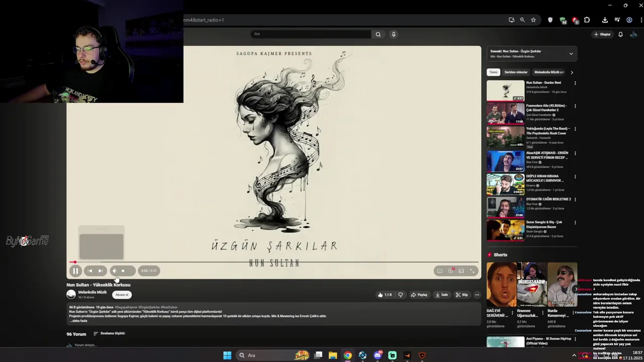Create a clip with Klip
644x362 pixels.
click(462, 295)
